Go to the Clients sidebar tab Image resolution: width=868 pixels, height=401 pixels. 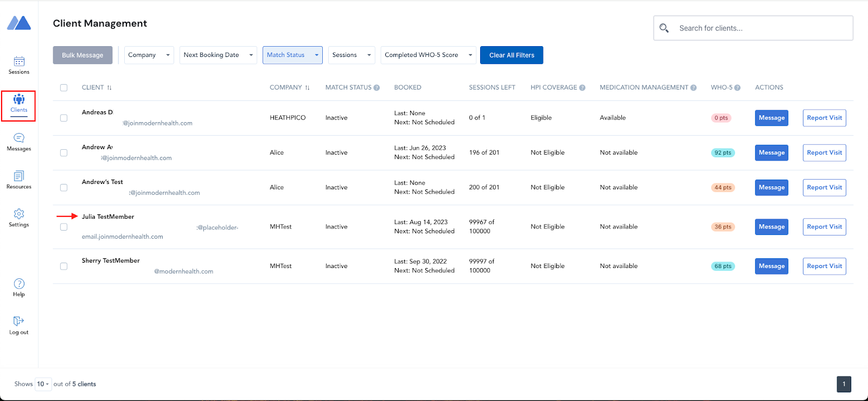coord(19,102)
